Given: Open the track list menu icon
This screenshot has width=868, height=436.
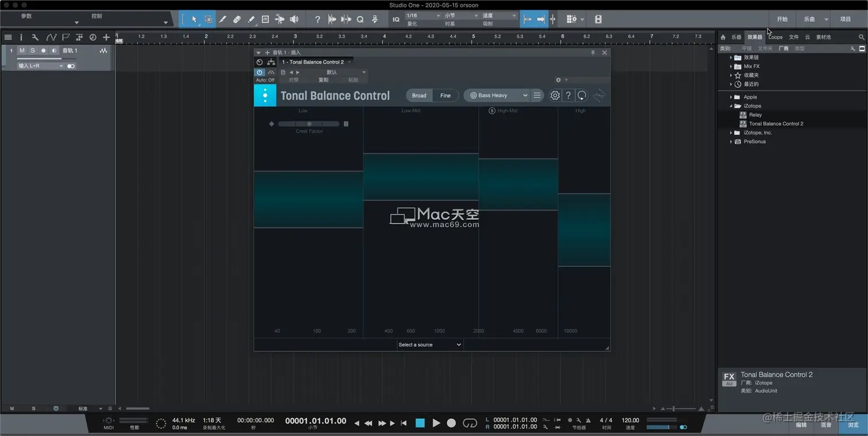Looking at the screenshot, I should point(8,37).
